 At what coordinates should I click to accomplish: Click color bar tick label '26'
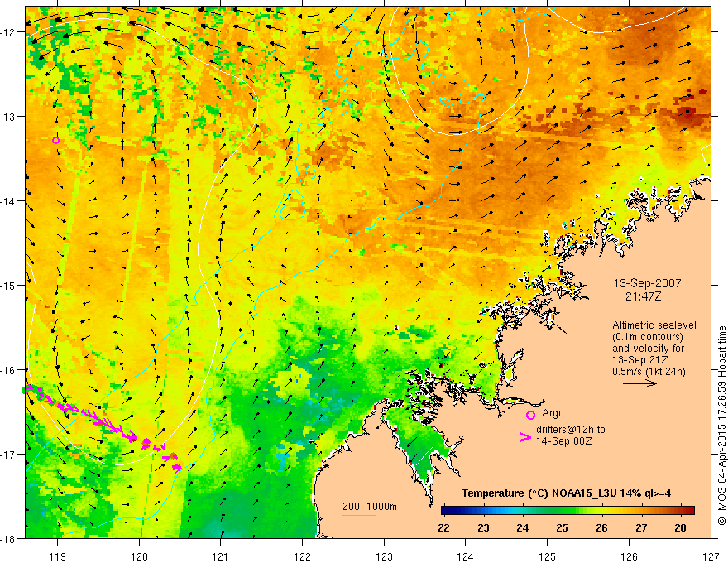[x=601, y=527]
